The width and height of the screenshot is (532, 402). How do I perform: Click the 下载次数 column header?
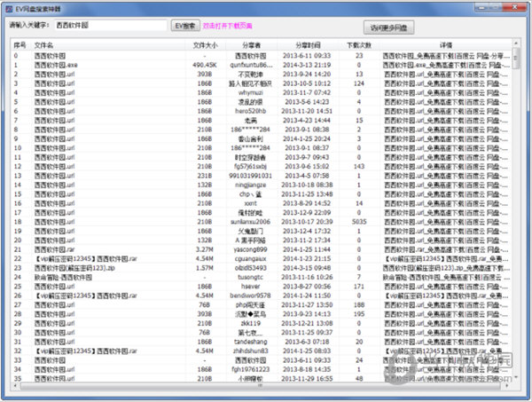pos(359,44)
